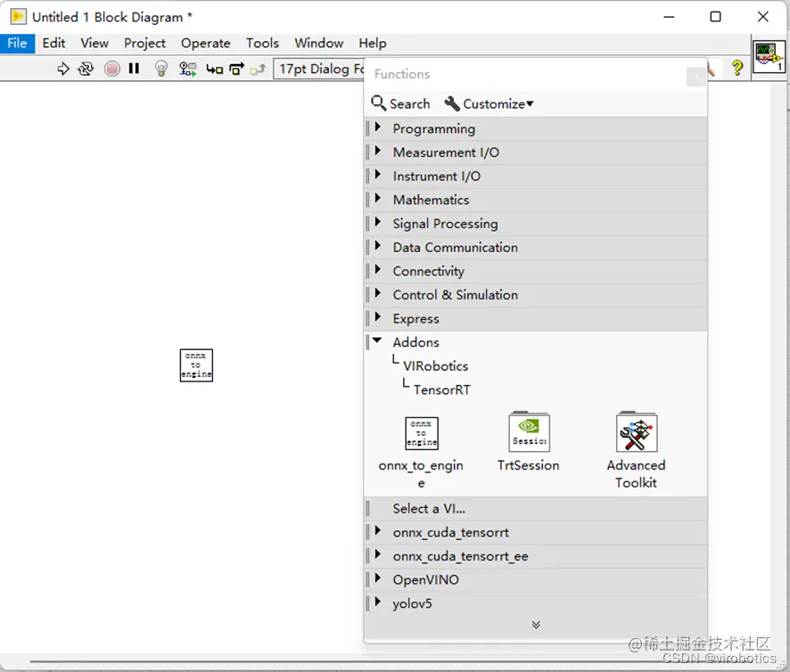Click the Step Into icon

point(214,69)
